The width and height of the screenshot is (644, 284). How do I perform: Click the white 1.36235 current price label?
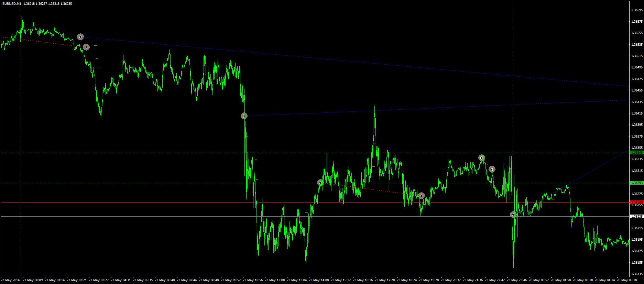click(x=636, y=217)
